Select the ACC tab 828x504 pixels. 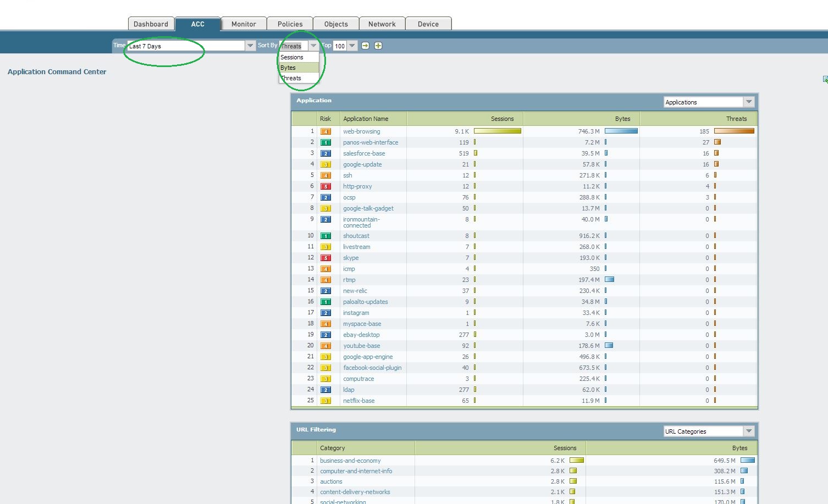pos(198,24)
